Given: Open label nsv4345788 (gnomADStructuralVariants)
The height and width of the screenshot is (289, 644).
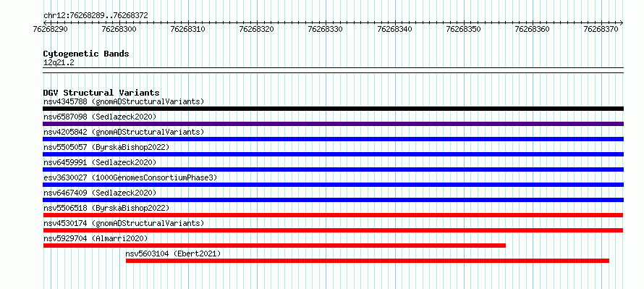Looking at the screenshot, I should (x=124, y=101).
